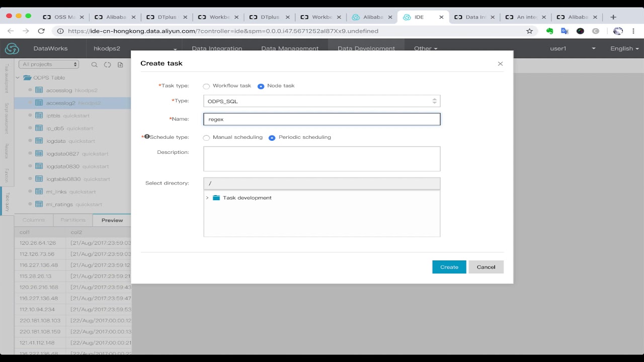Open the Data Development menu
This screenshot has width=644, height=362.
click(366, 49)
